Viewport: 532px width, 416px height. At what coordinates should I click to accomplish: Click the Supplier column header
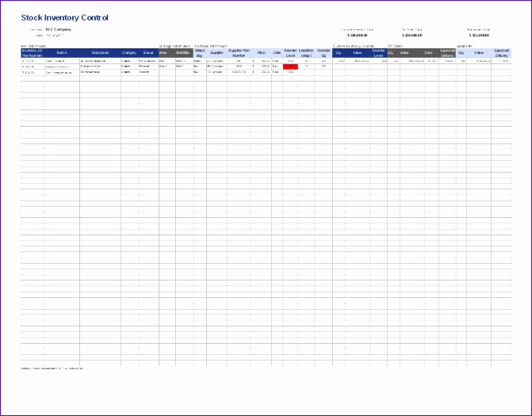tap(216, 52)
